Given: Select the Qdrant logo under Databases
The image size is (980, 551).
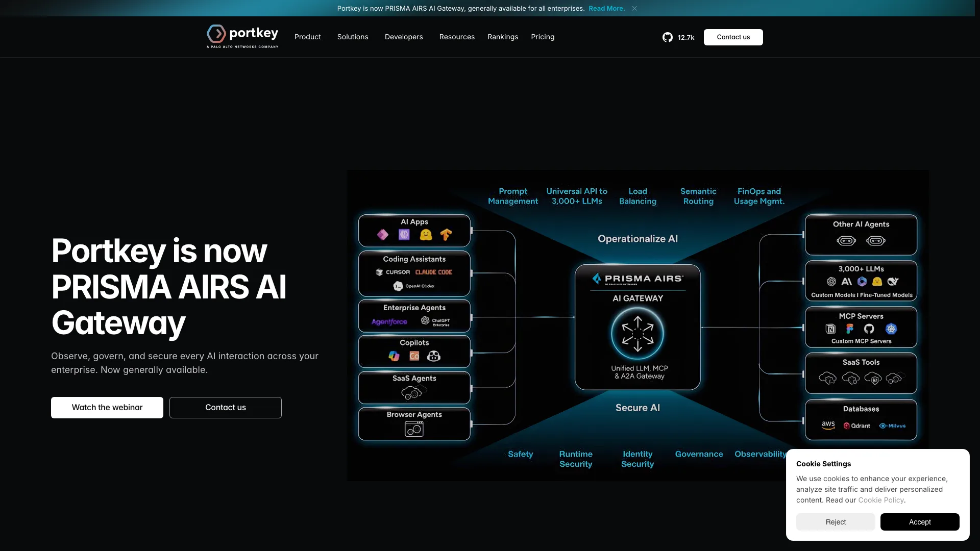Looking at the screenshot, I should [x=857, y=426].
